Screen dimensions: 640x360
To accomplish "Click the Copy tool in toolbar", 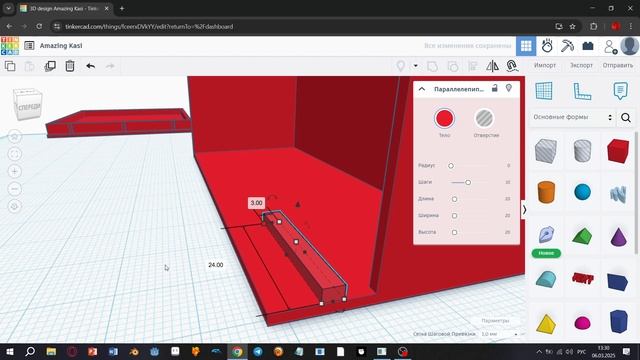I will pos(10,66).
